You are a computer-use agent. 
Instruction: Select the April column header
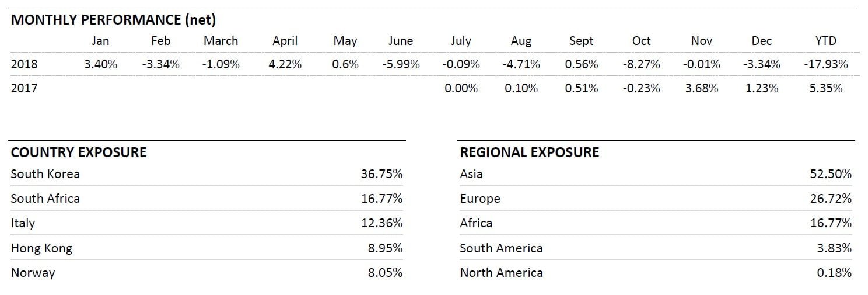pyautogui.click(x=285, y=41)
